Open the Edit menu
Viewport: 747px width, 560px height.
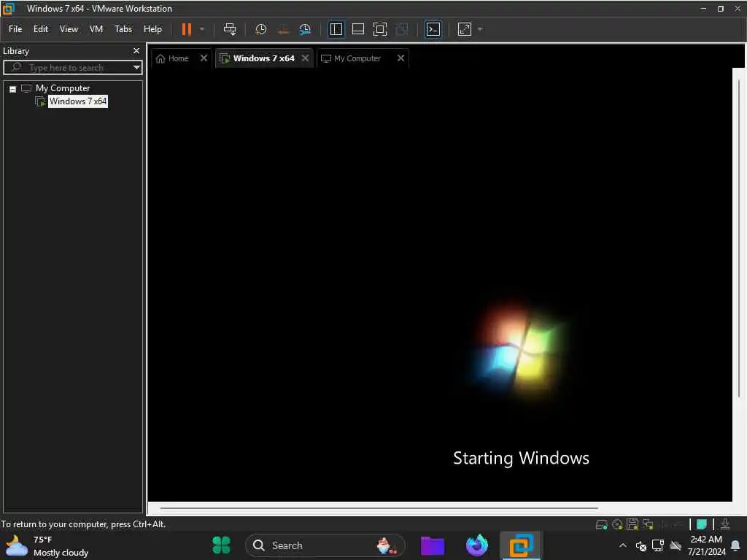click(41, 29)
